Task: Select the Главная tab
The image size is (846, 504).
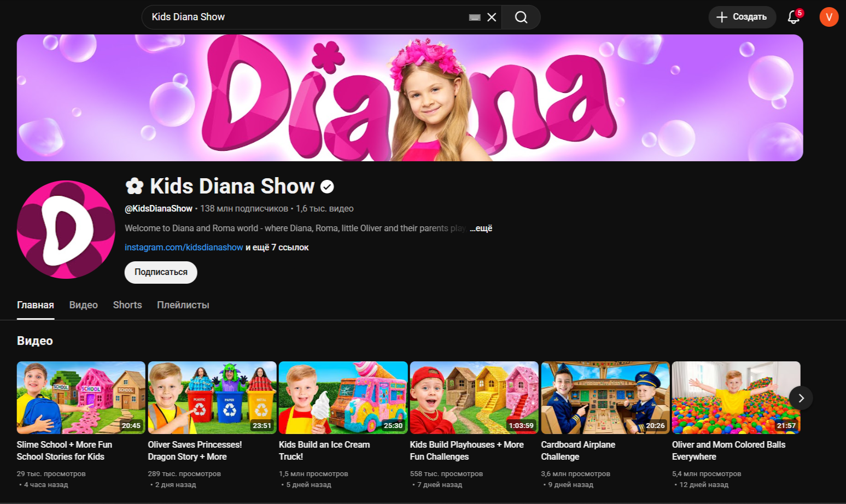Action: 36,305
